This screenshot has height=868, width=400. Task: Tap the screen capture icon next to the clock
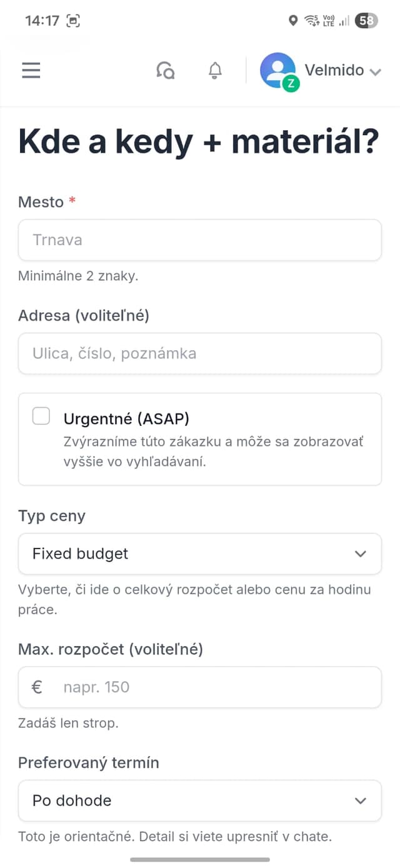pos(74,21)
